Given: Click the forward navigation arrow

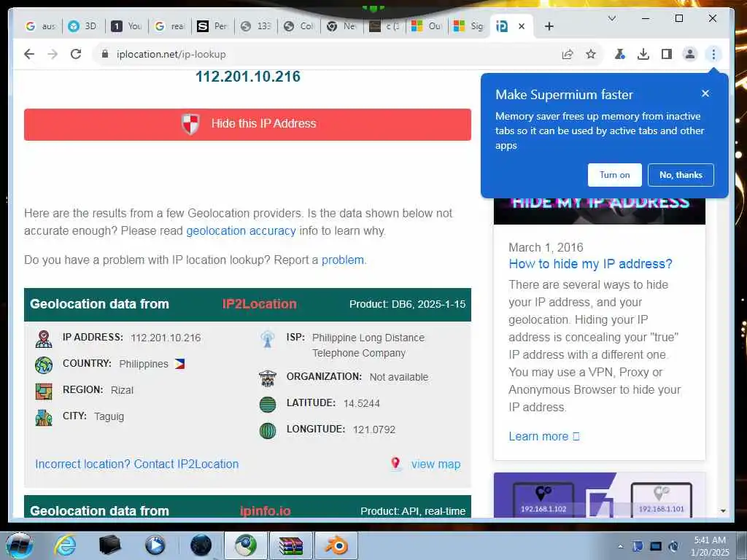Looking at the screenshot, I should tap(53, 54).
